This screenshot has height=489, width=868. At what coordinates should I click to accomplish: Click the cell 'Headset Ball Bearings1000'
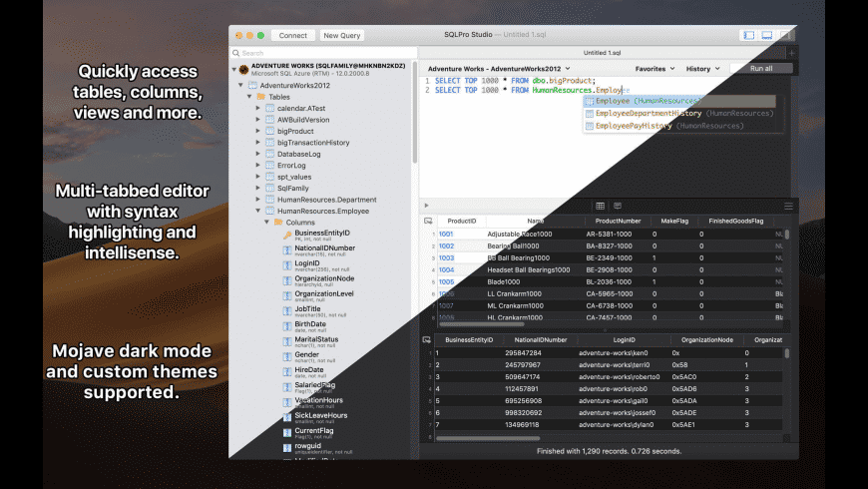click(x=529, y=269)
